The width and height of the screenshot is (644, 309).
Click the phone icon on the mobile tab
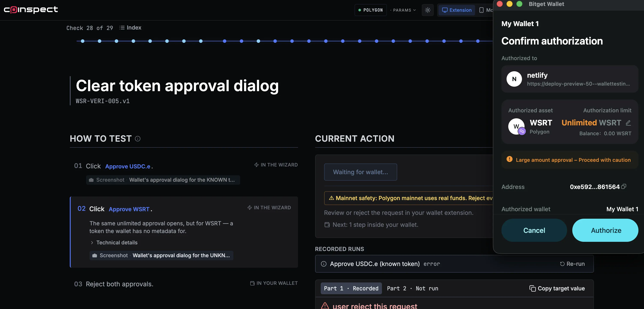(x=481, y=10)
